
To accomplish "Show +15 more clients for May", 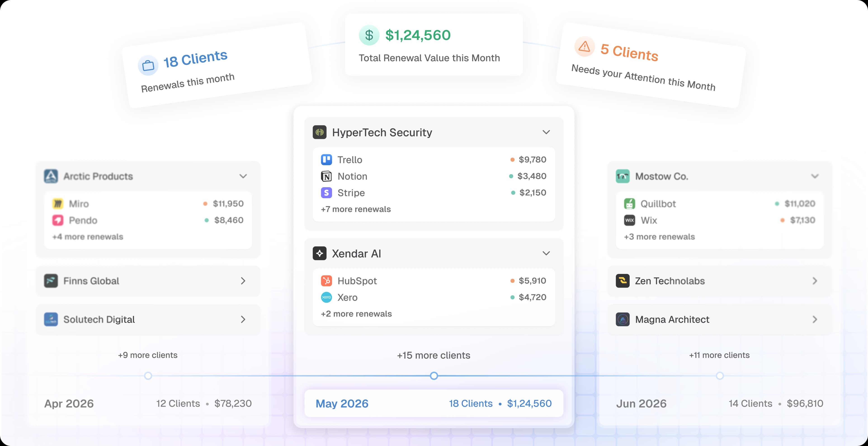I will [434, 355].
